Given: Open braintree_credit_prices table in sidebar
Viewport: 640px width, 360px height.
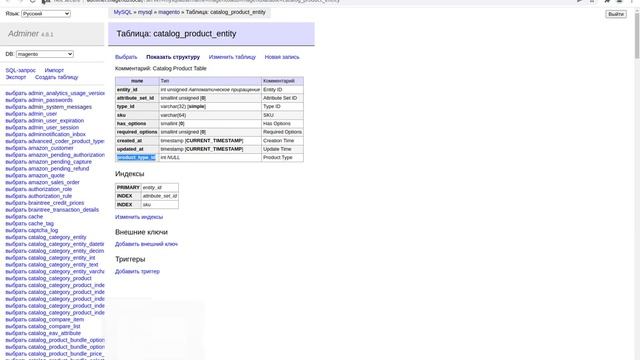Looking at the screenshot, I should point(56,203).
